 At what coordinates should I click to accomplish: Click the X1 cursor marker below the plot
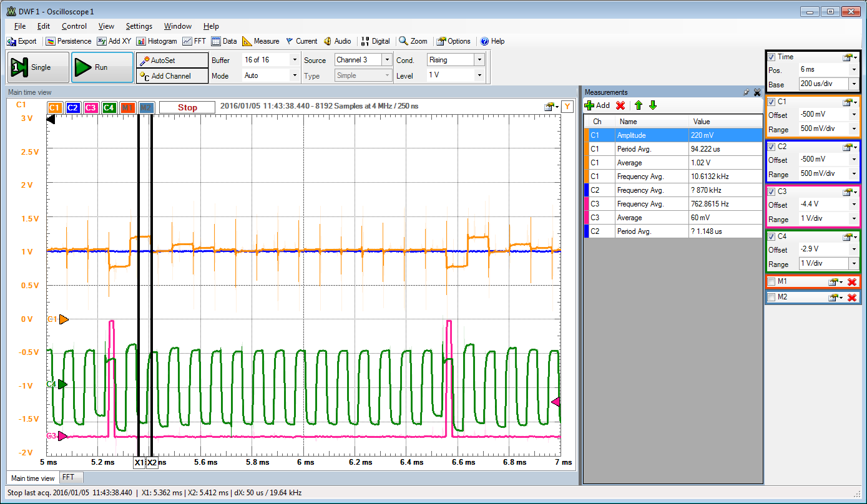[x=140, y=462]
